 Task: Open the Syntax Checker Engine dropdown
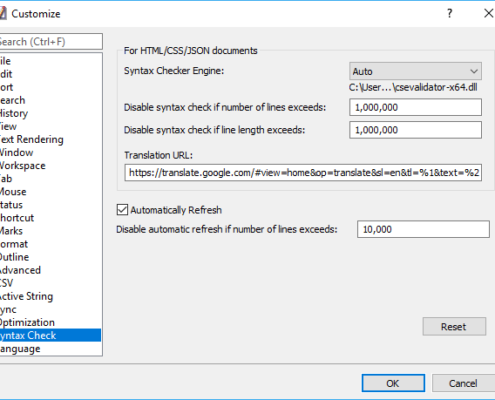tap(415, 71)
